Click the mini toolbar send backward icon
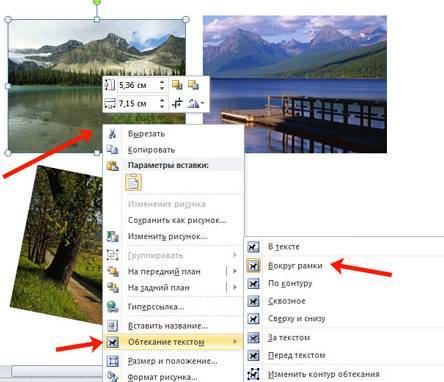The image size is (444, 382). (193, 85)
